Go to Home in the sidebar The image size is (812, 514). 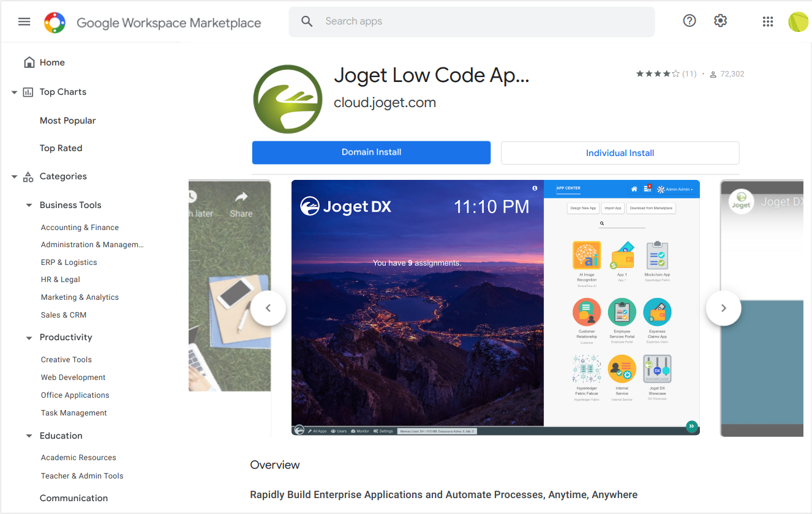pyautogui.click(x=52, y=62)
